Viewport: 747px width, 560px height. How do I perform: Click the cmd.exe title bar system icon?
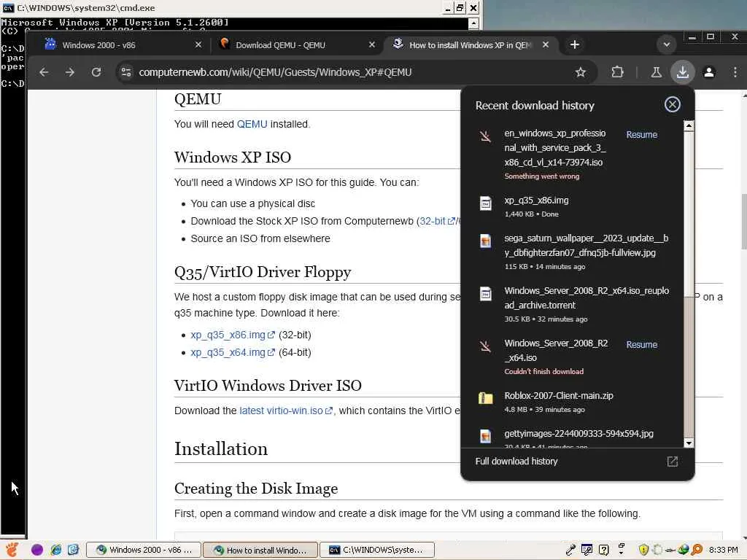pyautogui.click(x=8, y=8)
